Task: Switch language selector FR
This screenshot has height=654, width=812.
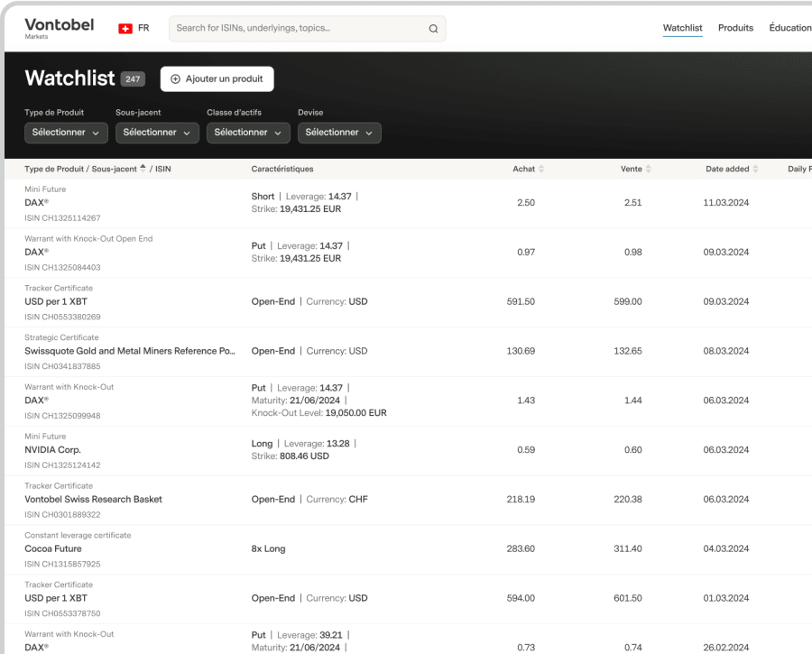Action: (x=143, y=28)
